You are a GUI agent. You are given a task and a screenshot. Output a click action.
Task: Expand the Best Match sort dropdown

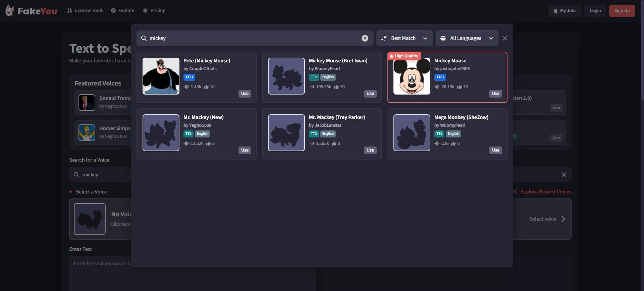point(425,38)
